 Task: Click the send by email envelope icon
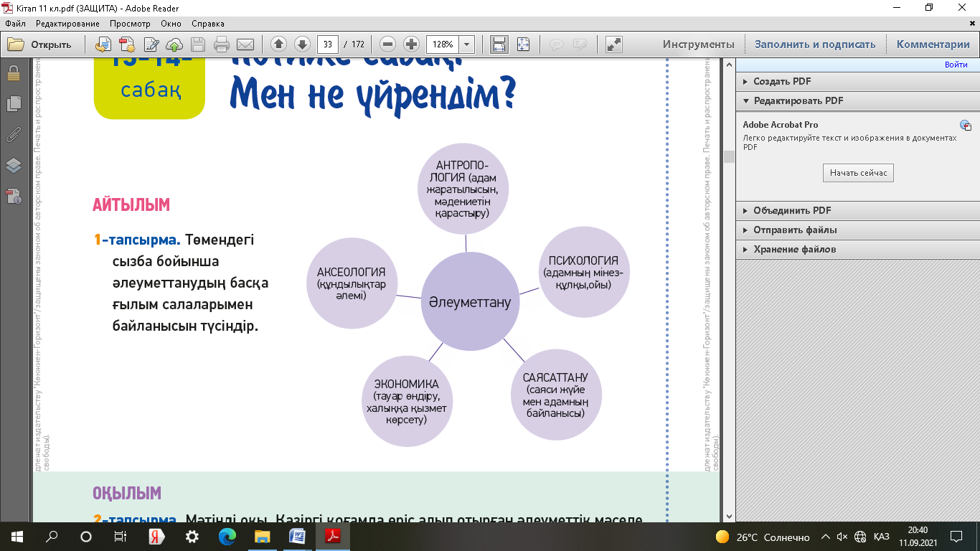tap(245, 44)
